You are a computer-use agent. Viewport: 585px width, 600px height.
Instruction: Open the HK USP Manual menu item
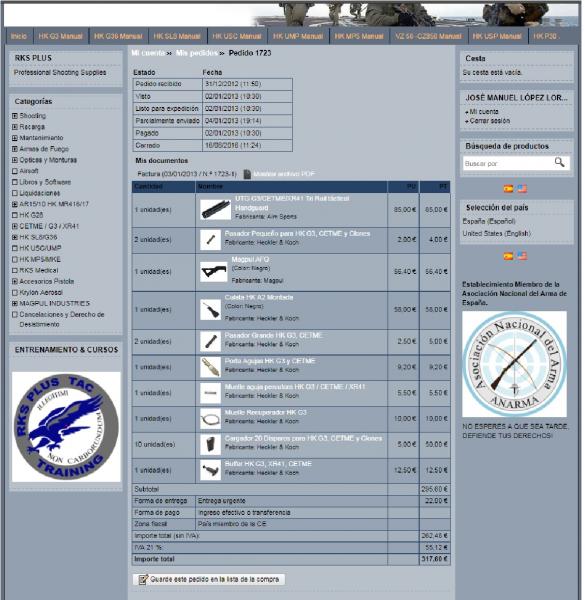(497, 36)
